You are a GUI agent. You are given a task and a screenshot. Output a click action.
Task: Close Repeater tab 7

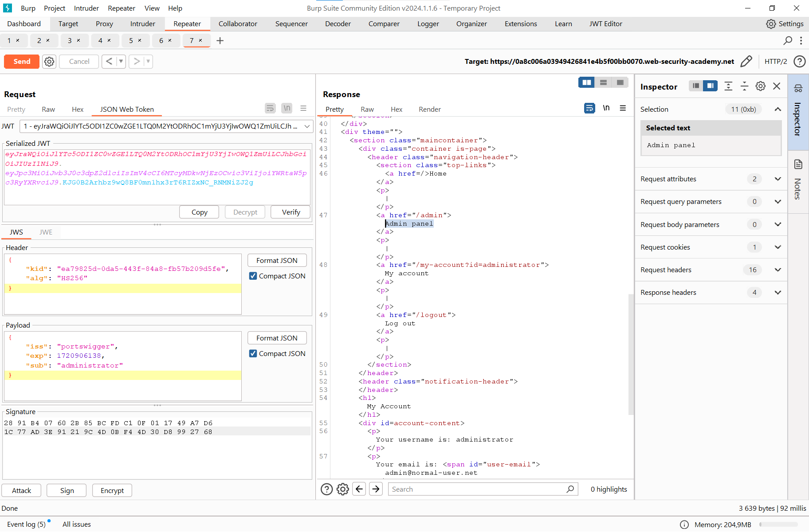(x=200, y=40)
